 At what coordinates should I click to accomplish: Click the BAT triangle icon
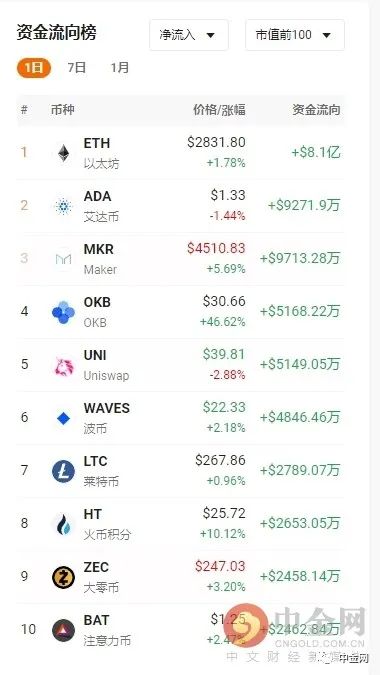click(63, 630)
